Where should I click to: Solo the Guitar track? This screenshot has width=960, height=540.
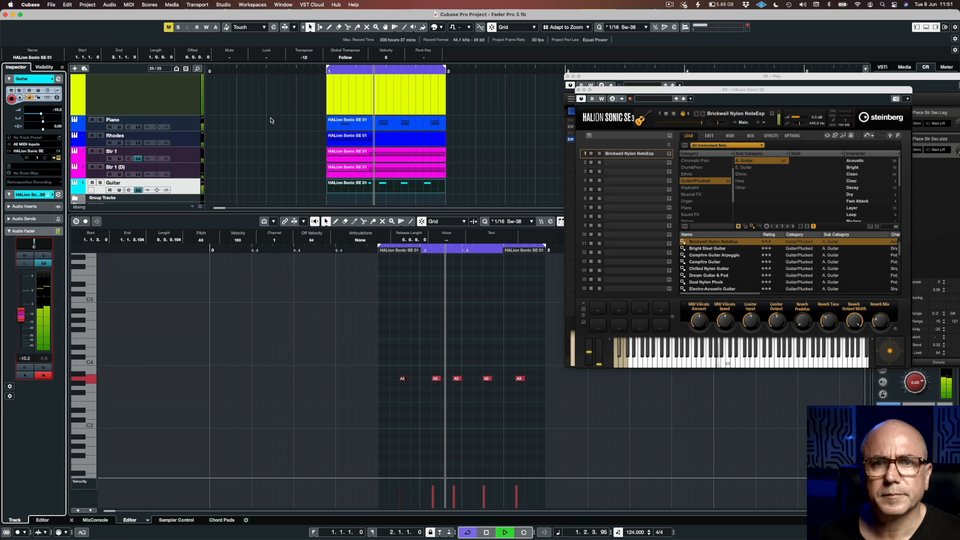(100, 182)
